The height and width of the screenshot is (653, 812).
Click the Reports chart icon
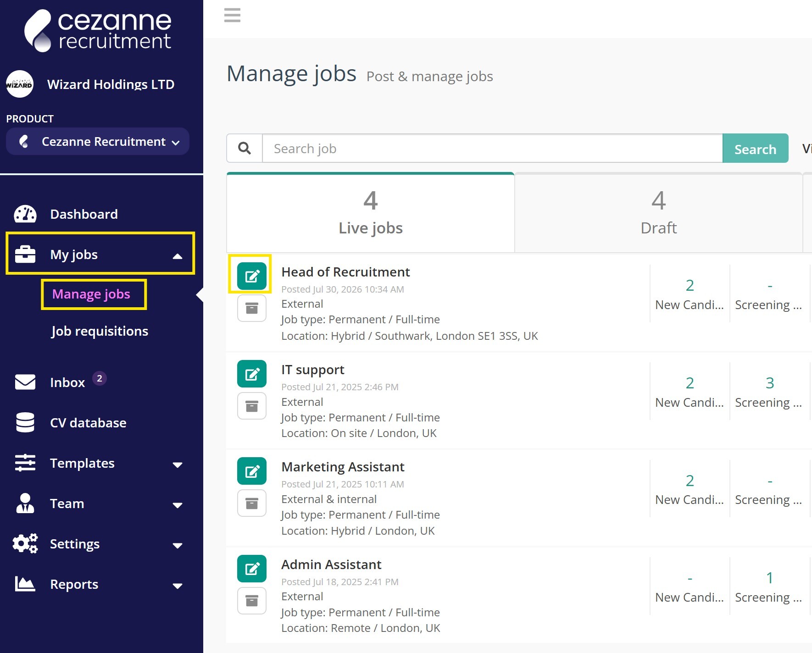[25, 584]
